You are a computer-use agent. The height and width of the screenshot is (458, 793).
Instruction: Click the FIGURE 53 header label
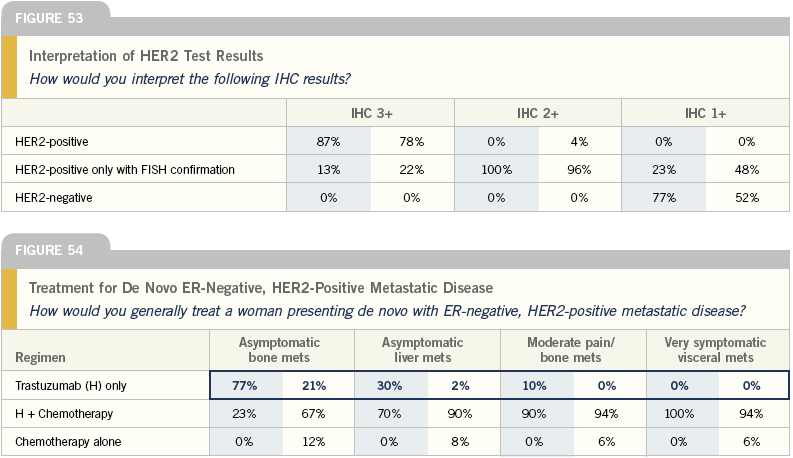pos(48,18)
